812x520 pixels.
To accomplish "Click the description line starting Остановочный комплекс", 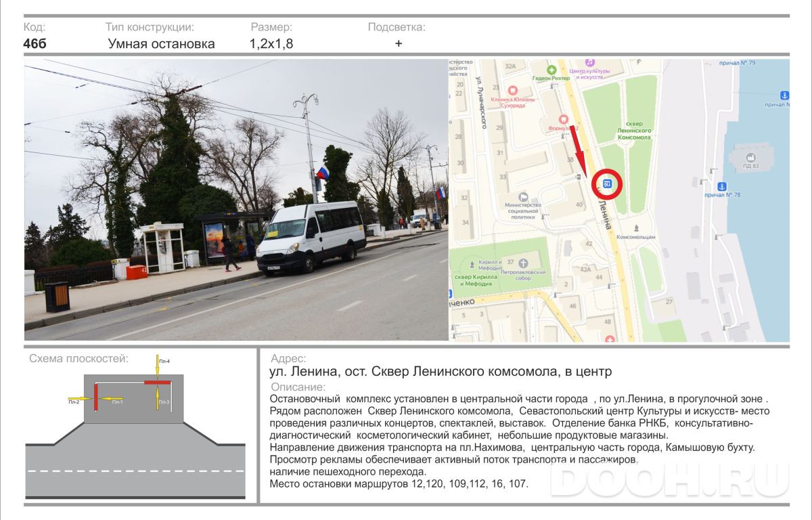I will [x=519, y=399].
